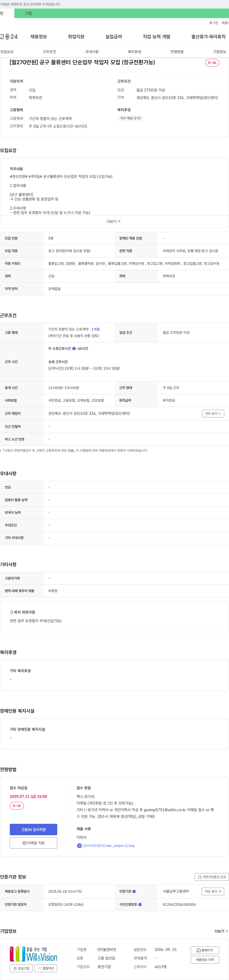
Task: Click the help icon next to 주 소정근로시간
Action: pos(74,349)
